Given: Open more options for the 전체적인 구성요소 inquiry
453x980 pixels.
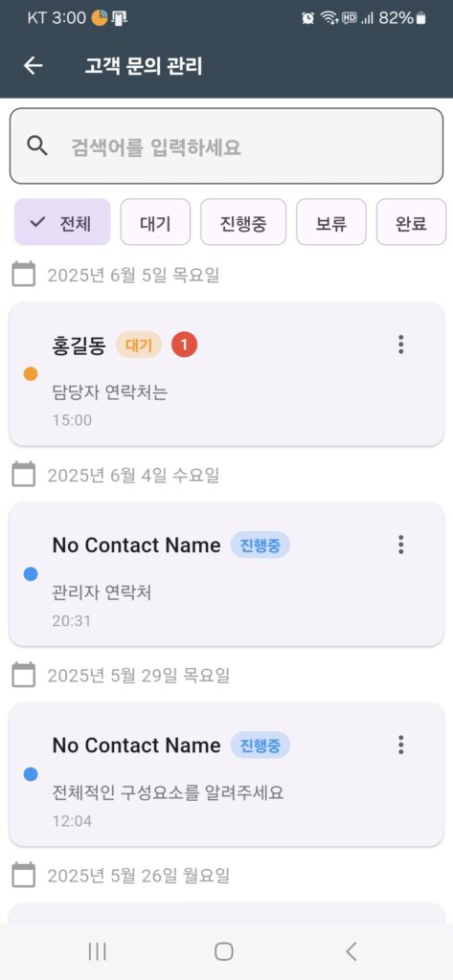Looking at the screenshot, I should point(401,745).
